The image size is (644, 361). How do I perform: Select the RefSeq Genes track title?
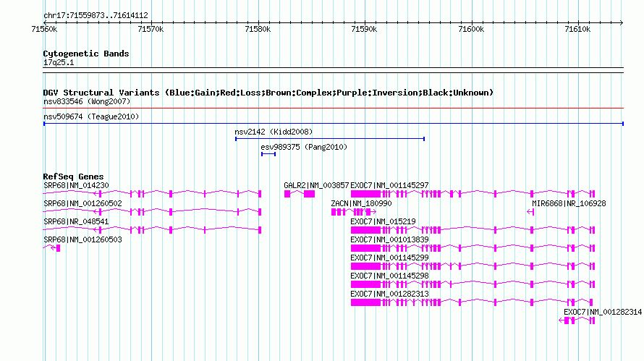pos(73,177)
